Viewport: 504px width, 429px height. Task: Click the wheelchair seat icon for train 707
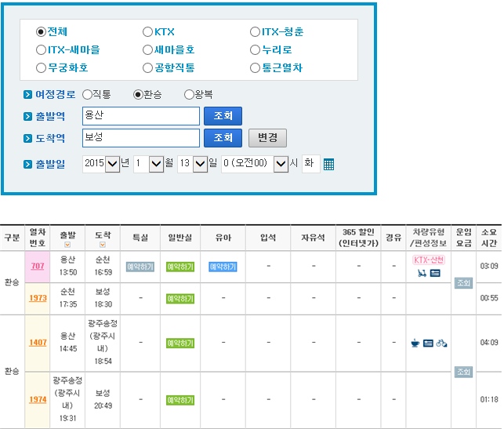tap(422, 273)
